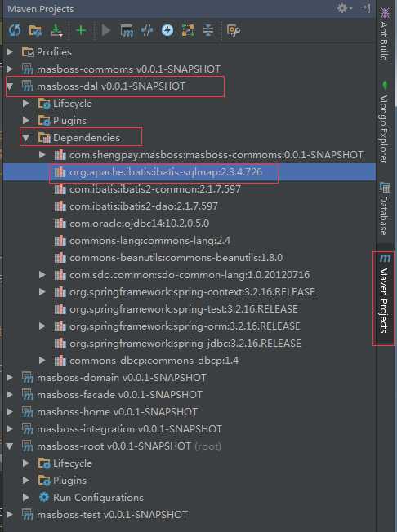Collapse masboss-dal module arrow
Screen dimensions: 397x532
10,86
